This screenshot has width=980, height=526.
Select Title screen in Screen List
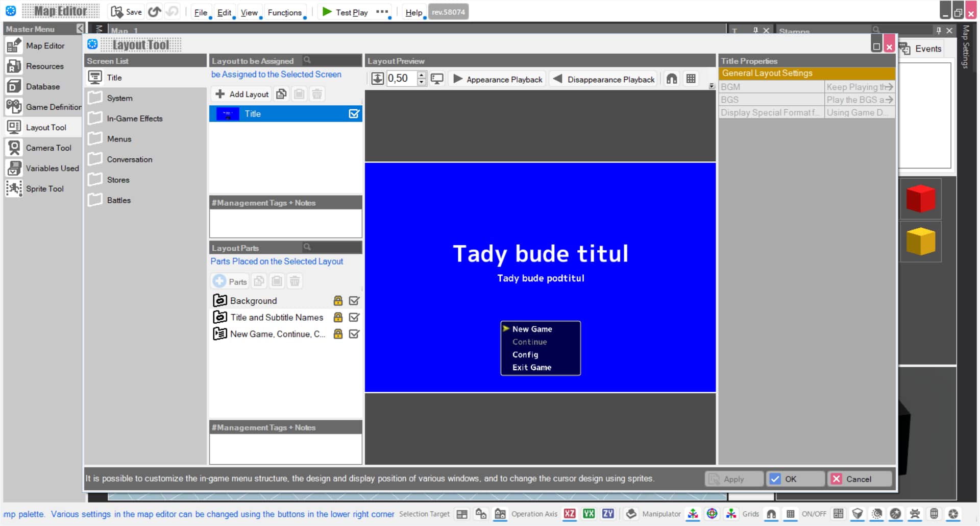145,78
